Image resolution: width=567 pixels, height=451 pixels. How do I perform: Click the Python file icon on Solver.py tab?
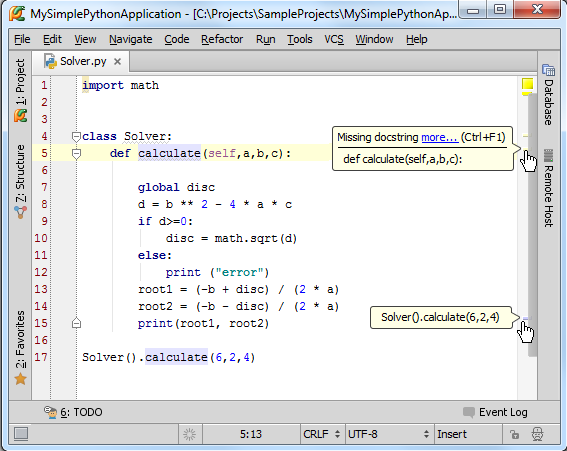50,61
